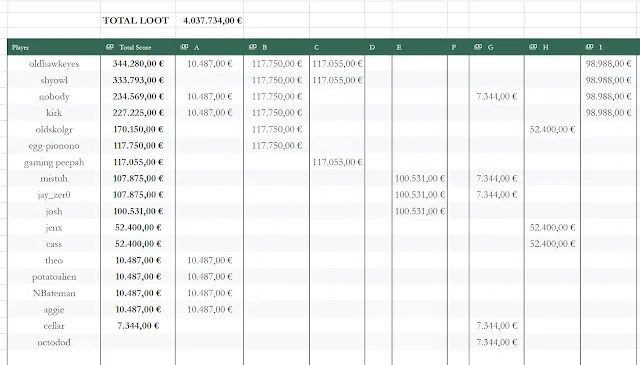Select the oldhawkeyes player name cell

(54, 64)
